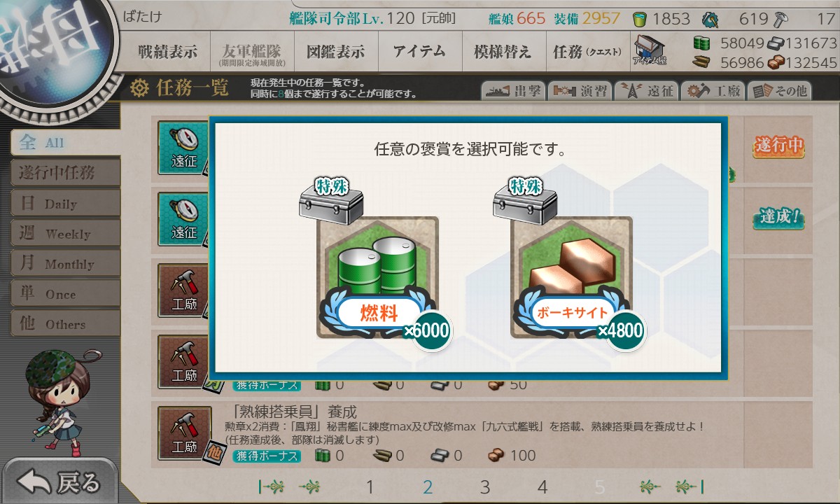
Task: Click the gear icon beside 任務一覧
Action: point(140,88)
